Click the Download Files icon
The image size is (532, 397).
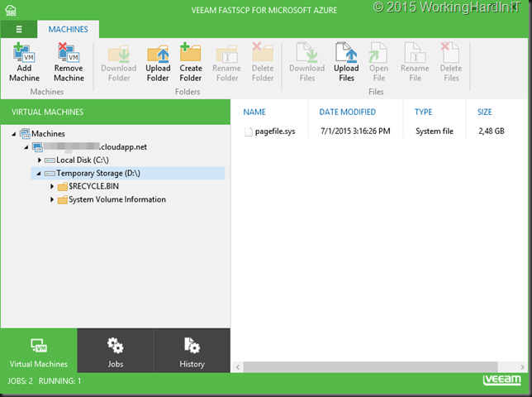coord(307,53)
